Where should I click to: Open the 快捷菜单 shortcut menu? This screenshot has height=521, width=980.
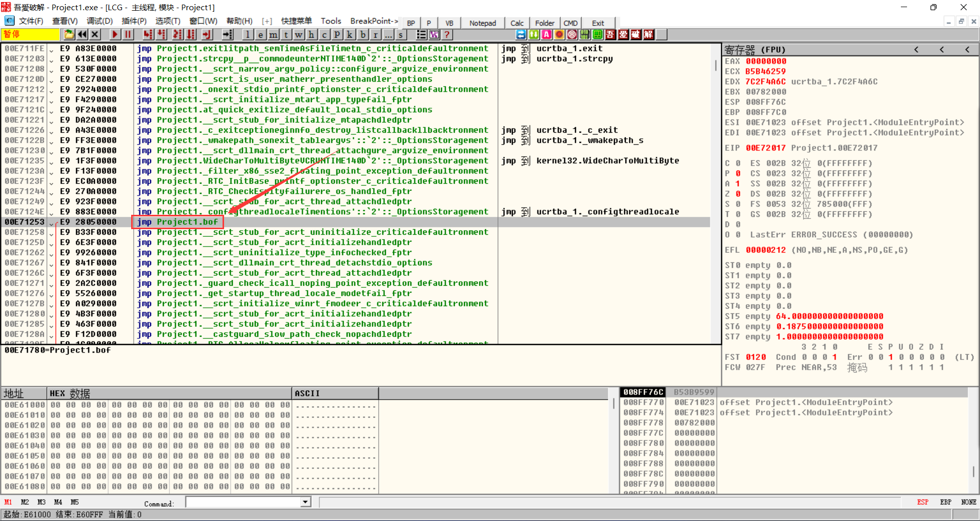[296, 21]
